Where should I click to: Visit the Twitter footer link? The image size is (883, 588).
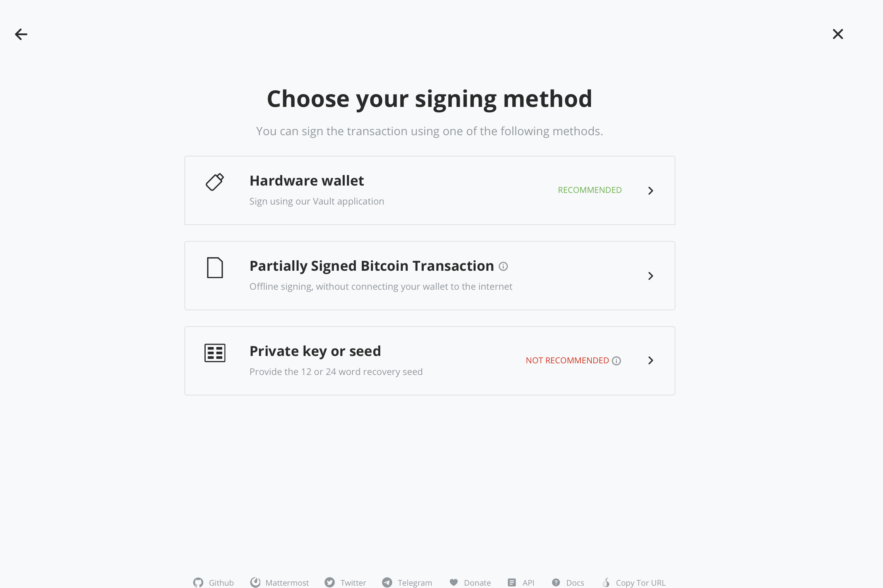coord(345,583)
